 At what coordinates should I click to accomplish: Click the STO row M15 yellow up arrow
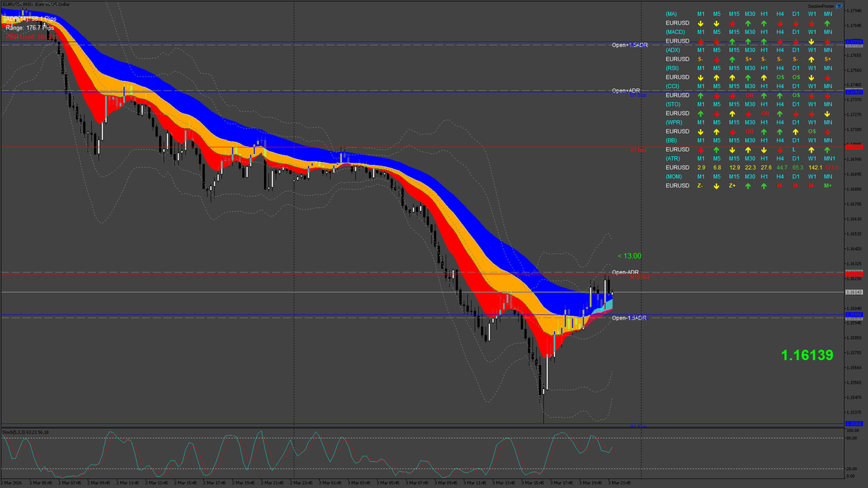pyautogui.click(x=732, y=114)
